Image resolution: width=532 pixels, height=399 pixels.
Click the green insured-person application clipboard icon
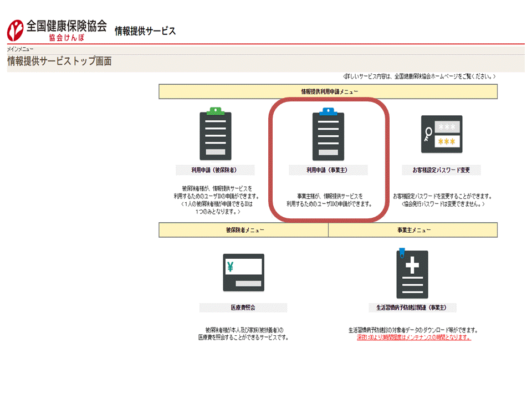216,136
